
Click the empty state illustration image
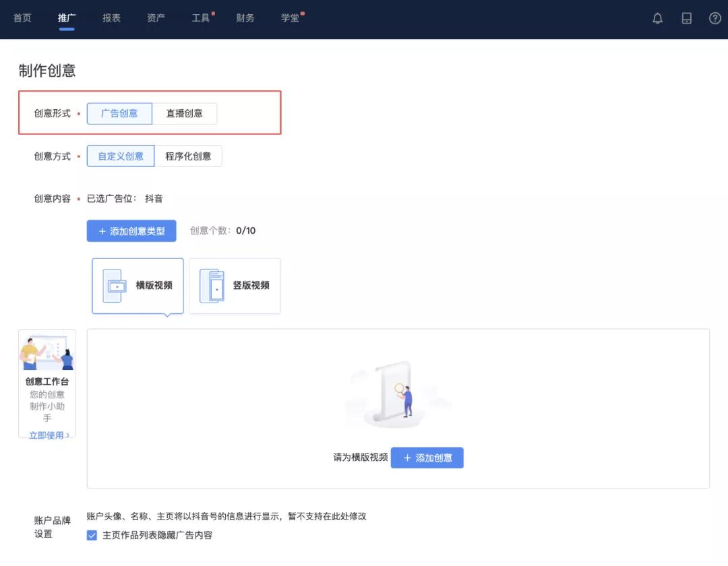[x=398, y=396]
